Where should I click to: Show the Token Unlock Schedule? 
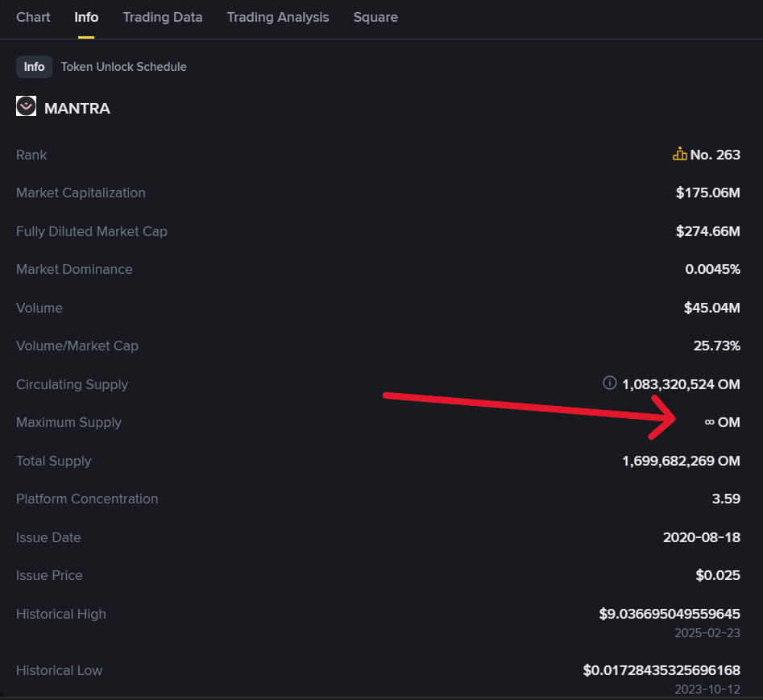[123, 67]
